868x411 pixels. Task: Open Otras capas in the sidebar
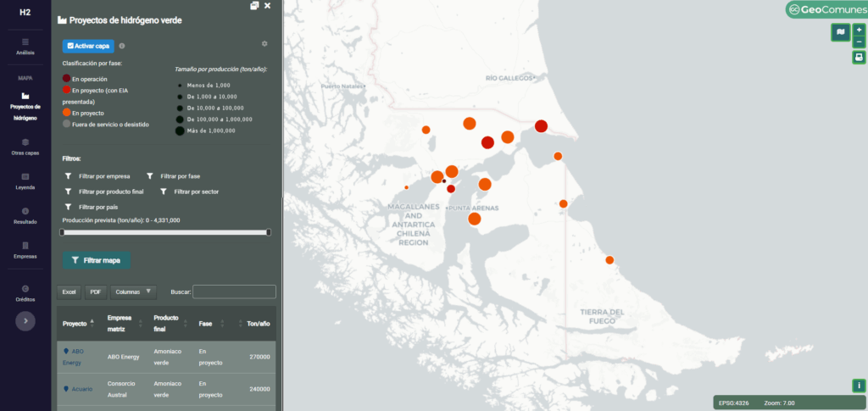pos(25,147)
